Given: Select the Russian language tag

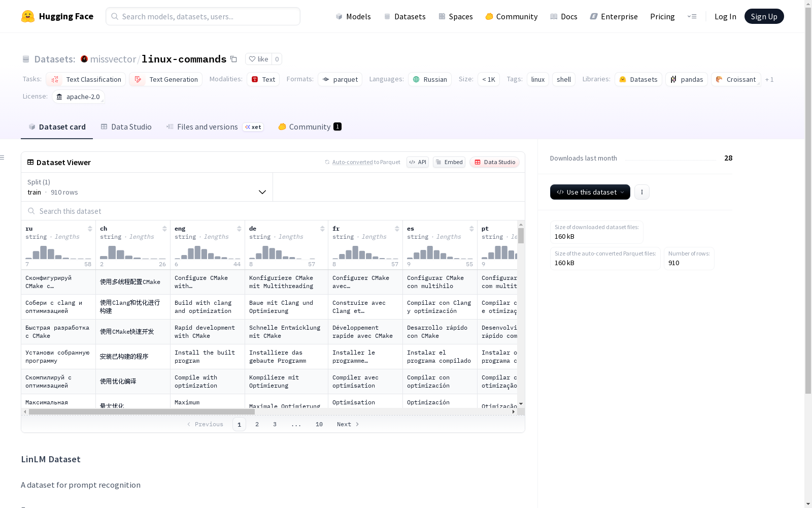Looking at the screenshot, I should pos(430,79).
